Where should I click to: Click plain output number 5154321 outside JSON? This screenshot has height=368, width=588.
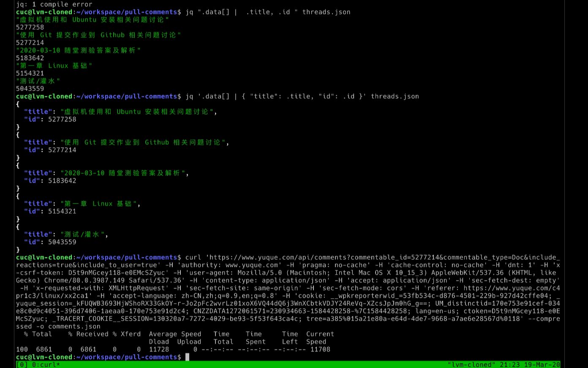[x=30, y=73]
